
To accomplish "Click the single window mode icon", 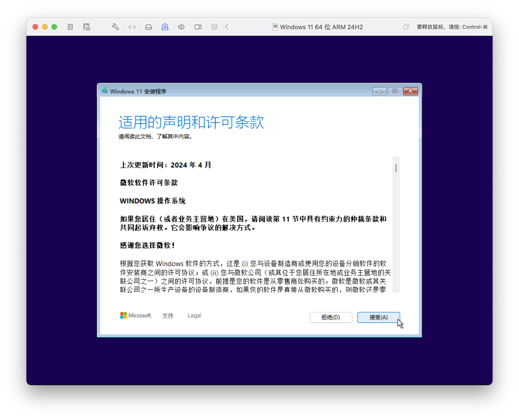I will point(406,27).
